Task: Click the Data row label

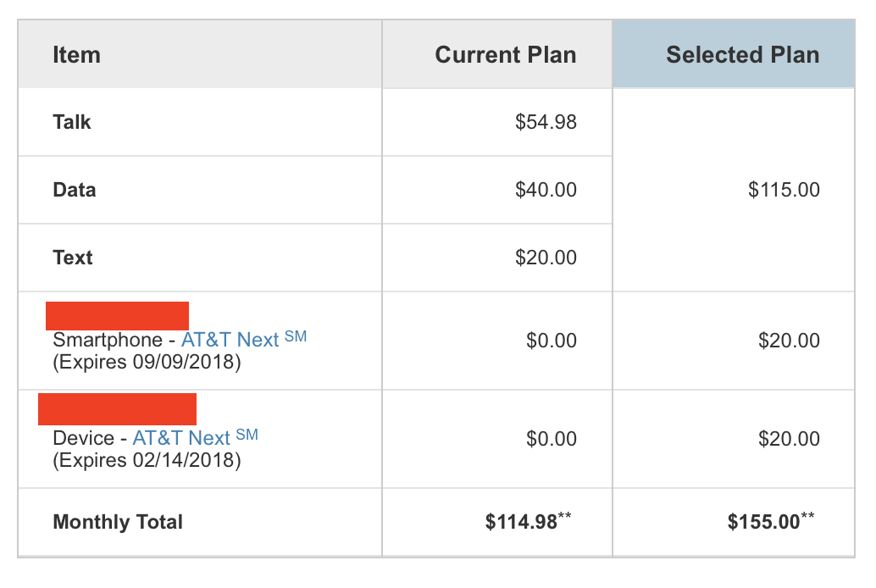Action: click(75, 190)
